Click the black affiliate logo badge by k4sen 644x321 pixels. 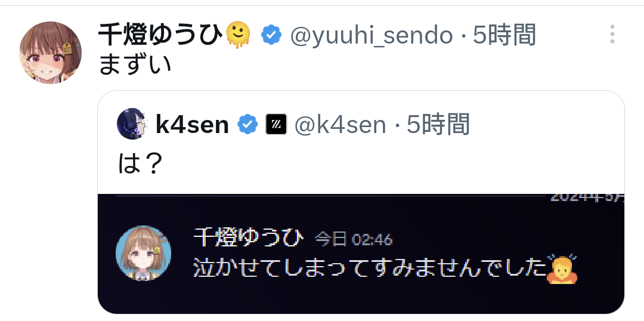pos(276,125)
